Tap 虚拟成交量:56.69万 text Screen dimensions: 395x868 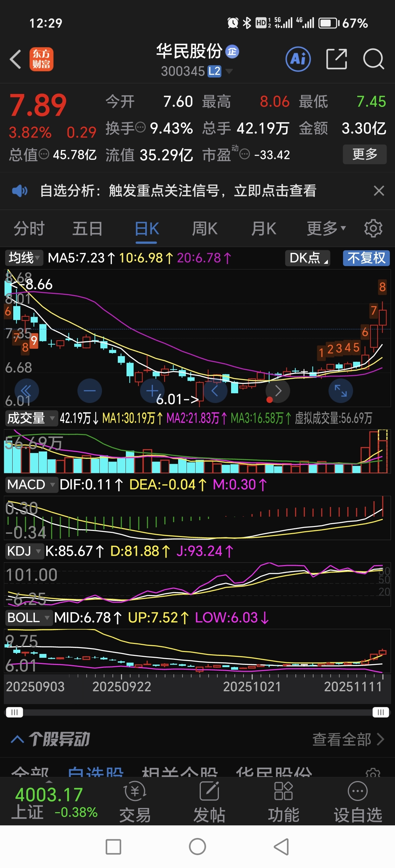(334, 418)
